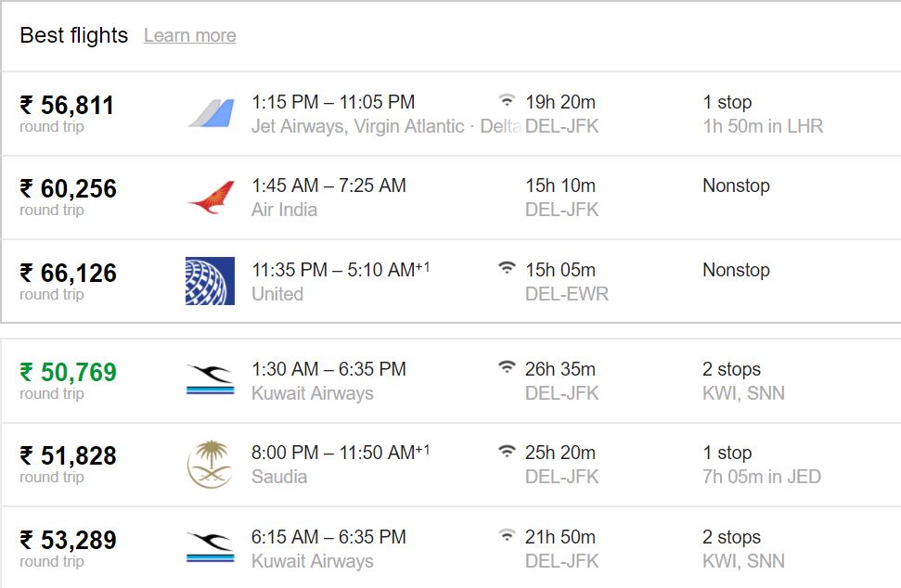The image size is (901, 588).
Task: Click the Kuwait Airways logo on the ₹50,769 flight
Action: coord(211,379)
